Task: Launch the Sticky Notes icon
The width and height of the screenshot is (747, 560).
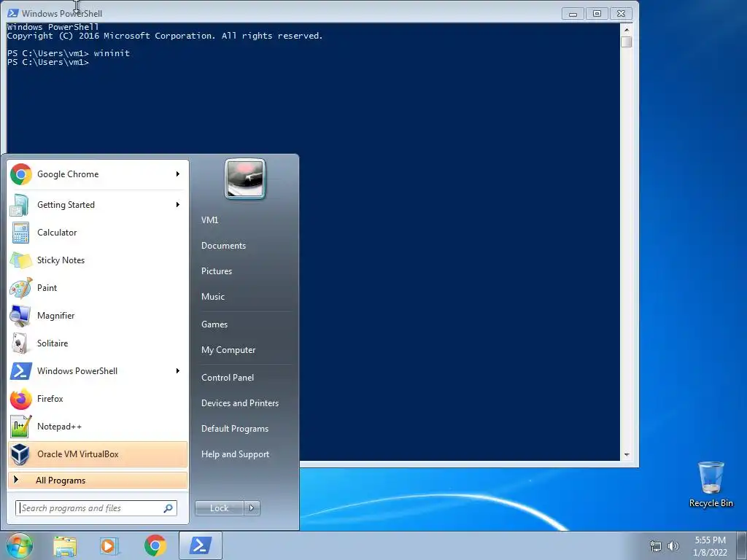Action: (x=20, y=260)
